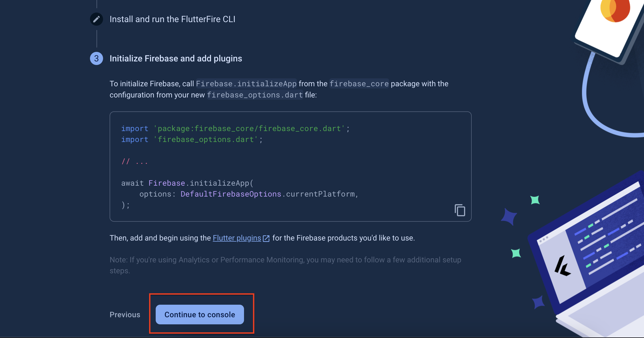Click the upper green sparkle star
This screenshot has width=644, height=338.
535,200
